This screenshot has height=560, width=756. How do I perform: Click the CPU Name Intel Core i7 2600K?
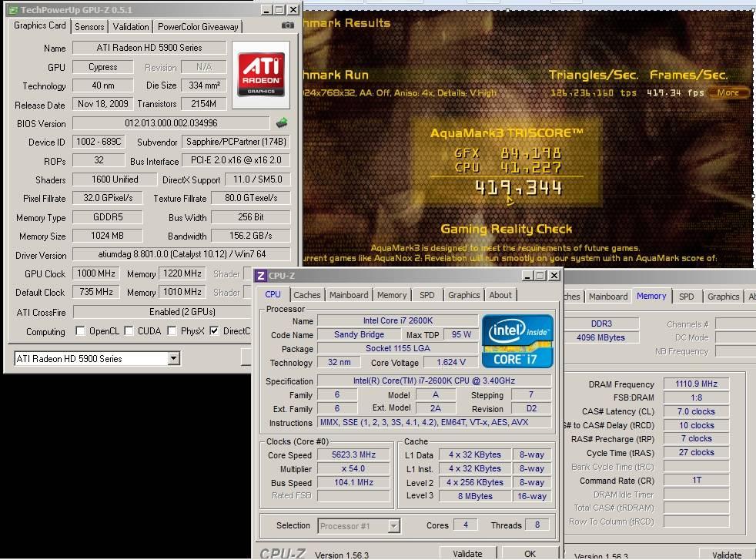coord(398,320)
